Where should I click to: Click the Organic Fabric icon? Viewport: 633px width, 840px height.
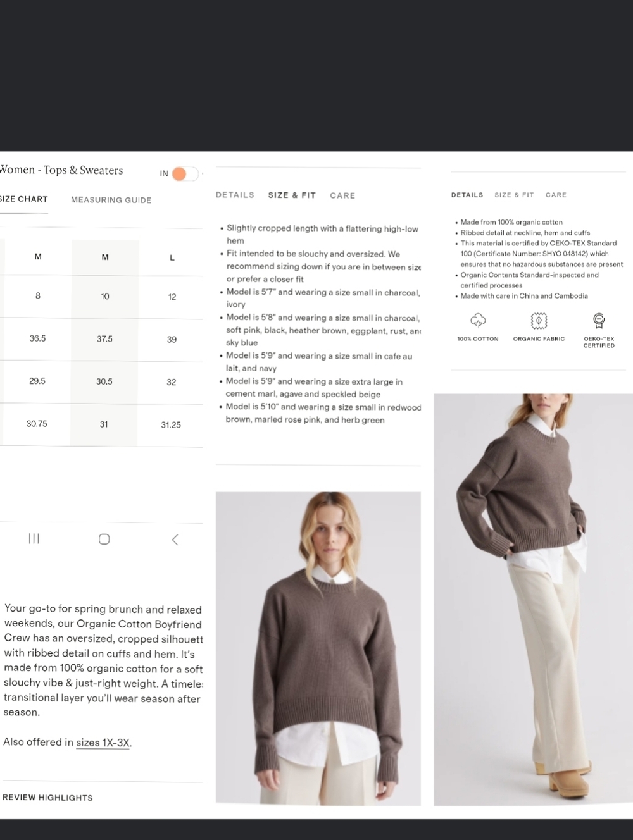click(x=539, y=320)
